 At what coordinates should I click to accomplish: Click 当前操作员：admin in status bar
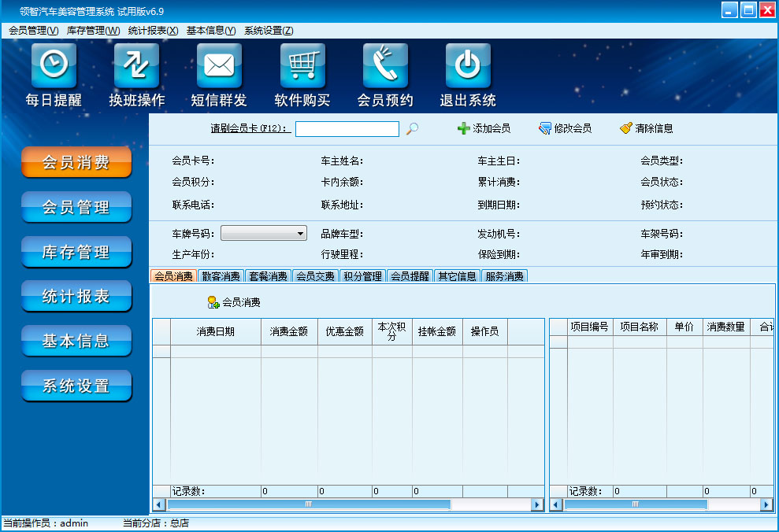tap(46, 523)
